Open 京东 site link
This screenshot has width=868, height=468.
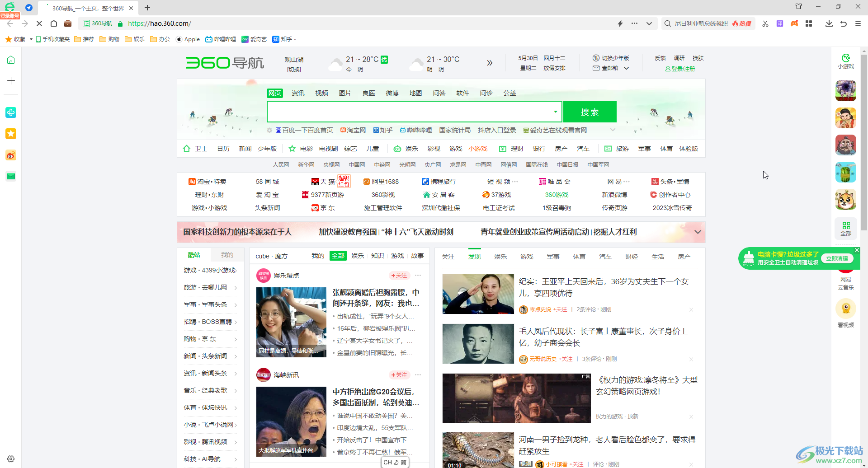click(x=323, y=208)
